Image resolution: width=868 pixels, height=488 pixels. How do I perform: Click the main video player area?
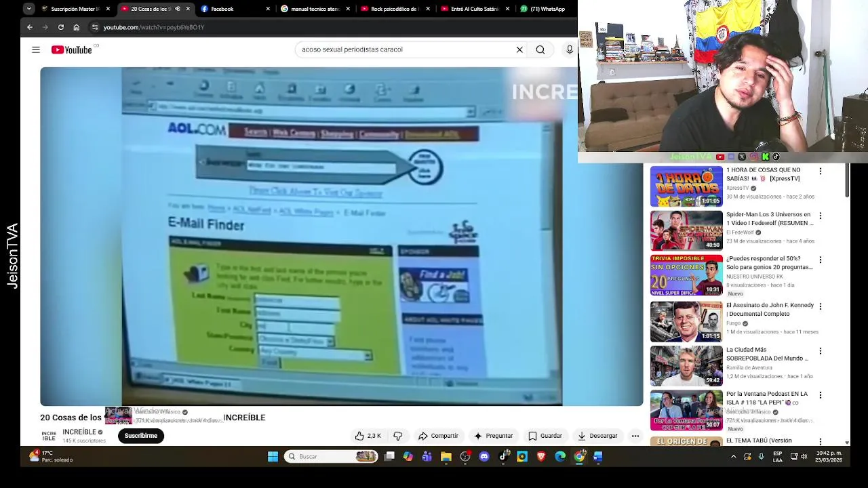click(x=341, y=236)
